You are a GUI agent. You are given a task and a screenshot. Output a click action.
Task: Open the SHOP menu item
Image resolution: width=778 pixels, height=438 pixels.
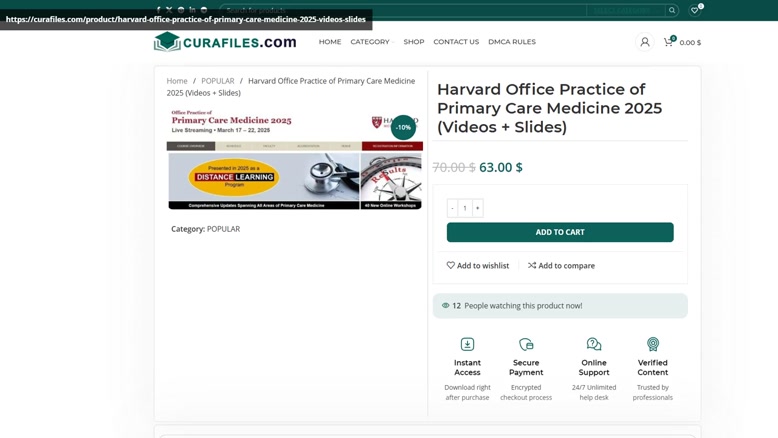[414, 42]
